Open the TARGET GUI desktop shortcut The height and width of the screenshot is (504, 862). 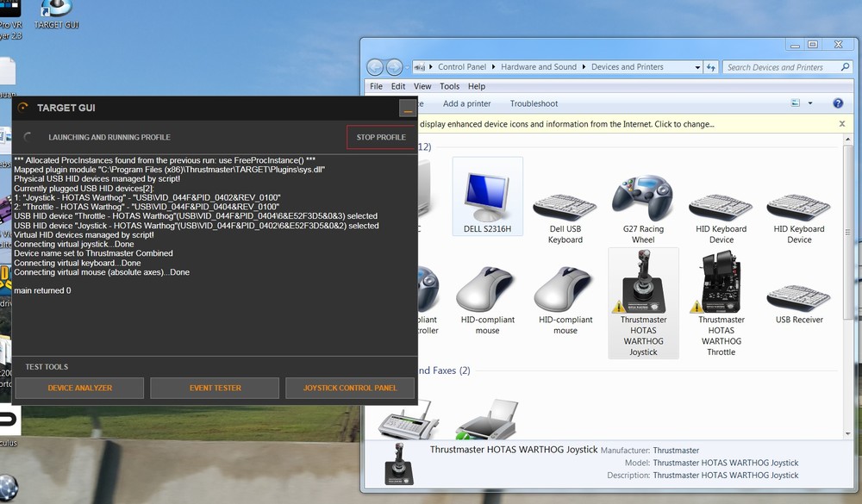[56, 15]
